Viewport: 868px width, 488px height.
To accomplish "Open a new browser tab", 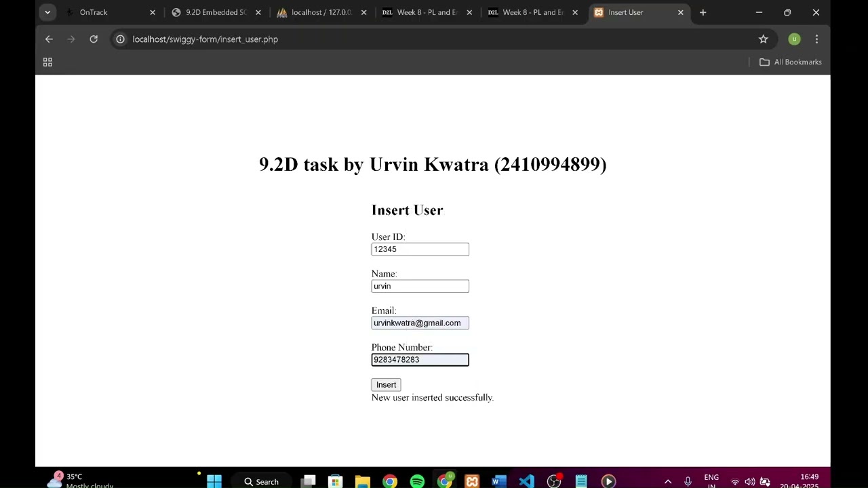I will [703, 12].
